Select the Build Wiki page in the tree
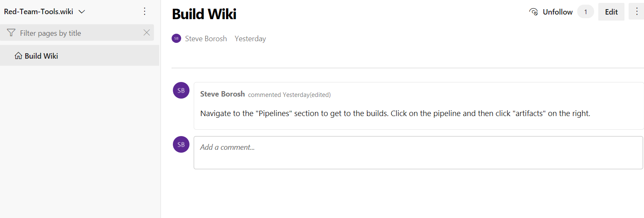The image size is (644, 218). [x=79, y=55]
